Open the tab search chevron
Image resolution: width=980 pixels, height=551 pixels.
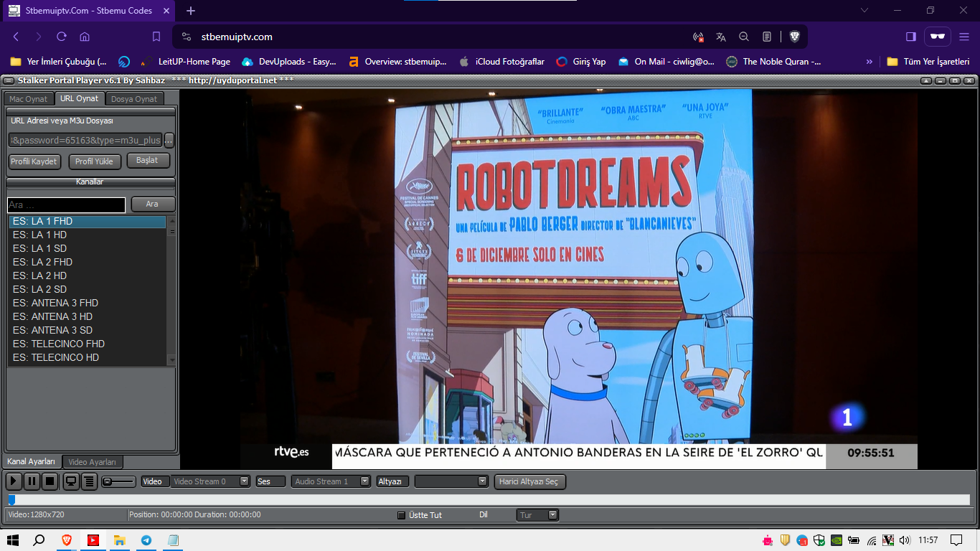point(864,11)
